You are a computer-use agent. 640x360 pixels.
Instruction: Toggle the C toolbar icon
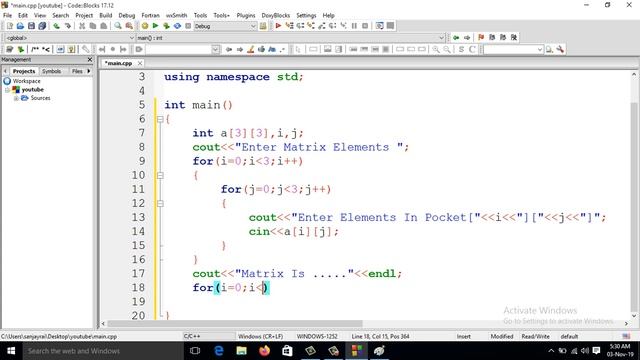(472, 49)
